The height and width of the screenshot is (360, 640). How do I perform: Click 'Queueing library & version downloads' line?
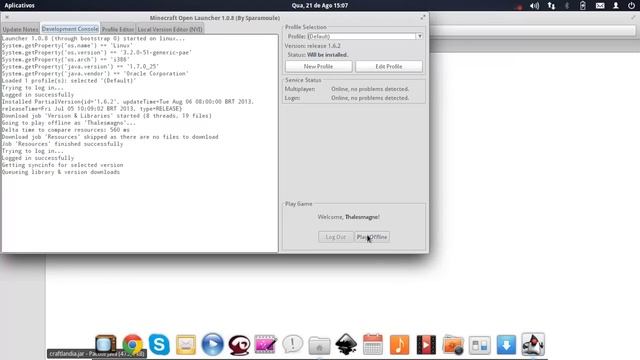pos(61,172)
